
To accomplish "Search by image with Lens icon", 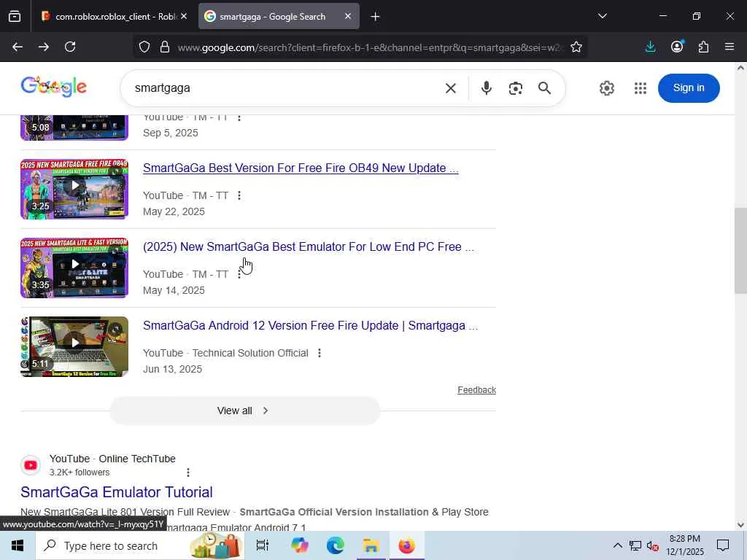I will tap(516, 88).
